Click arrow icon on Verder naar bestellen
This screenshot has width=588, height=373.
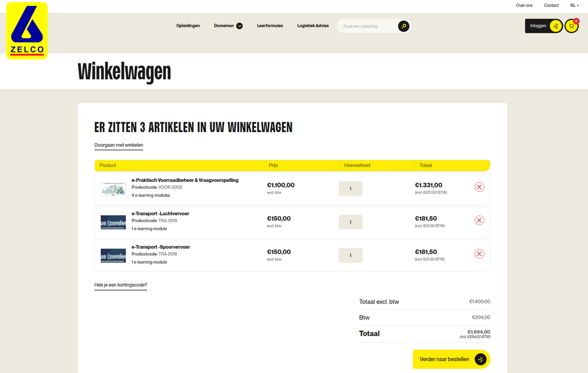[x=481, y=359]
